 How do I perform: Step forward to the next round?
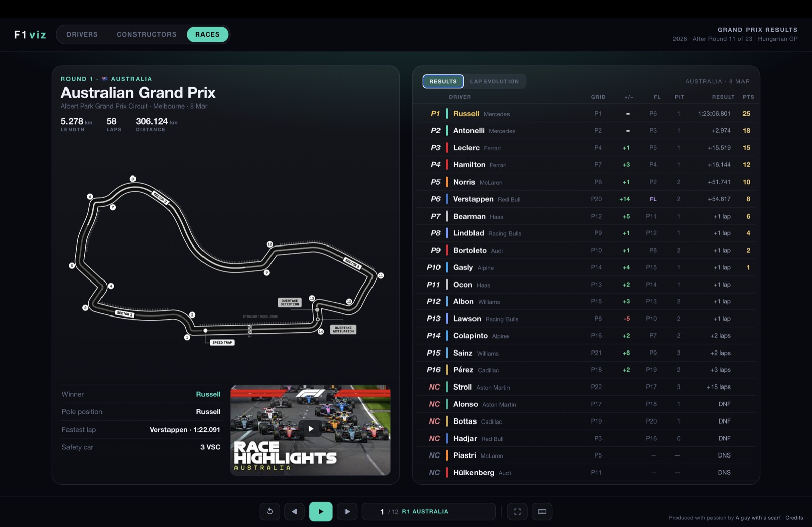347,511
